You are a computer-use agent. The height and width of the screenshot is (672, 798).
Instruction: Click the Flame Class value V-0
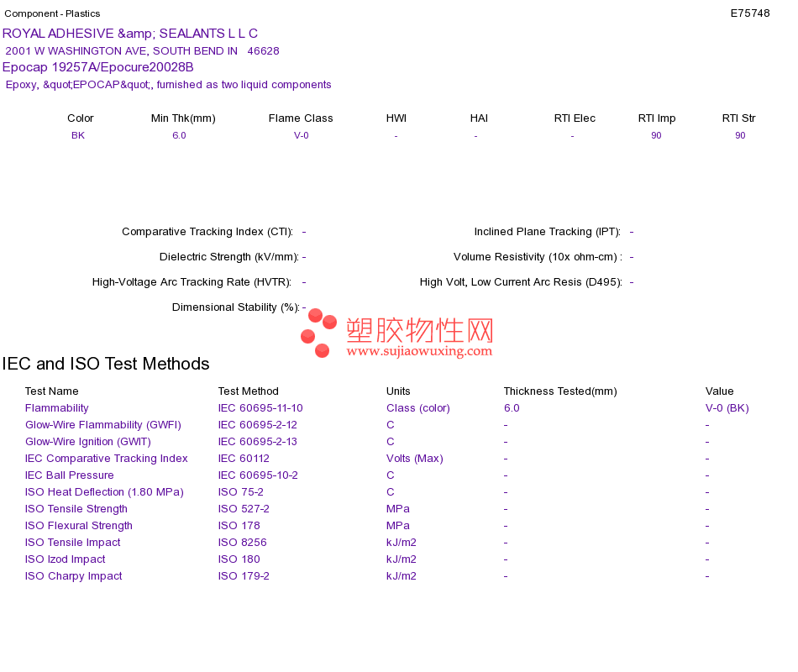pos(302,135)
